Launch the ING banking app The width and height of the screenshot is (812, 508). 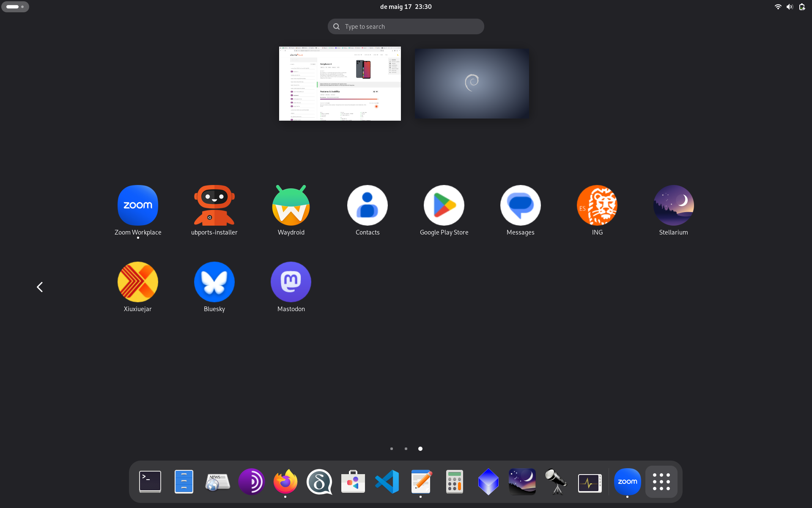pyautogui.click(x=597, y=210)
